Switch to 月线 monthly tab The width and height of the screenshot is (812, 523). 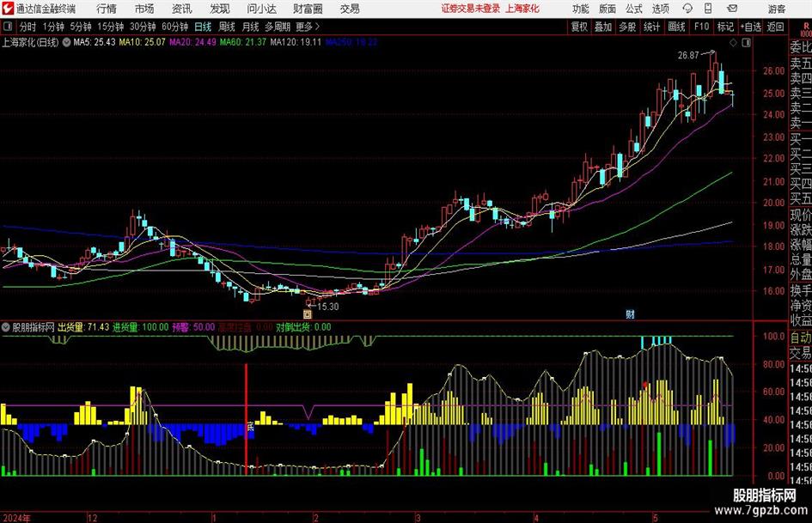tap(250, 27)
